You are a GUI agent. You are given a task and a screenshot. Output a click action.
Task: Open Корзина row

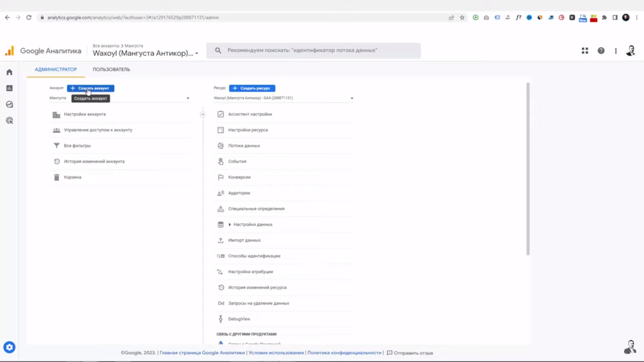coord(121,177)
